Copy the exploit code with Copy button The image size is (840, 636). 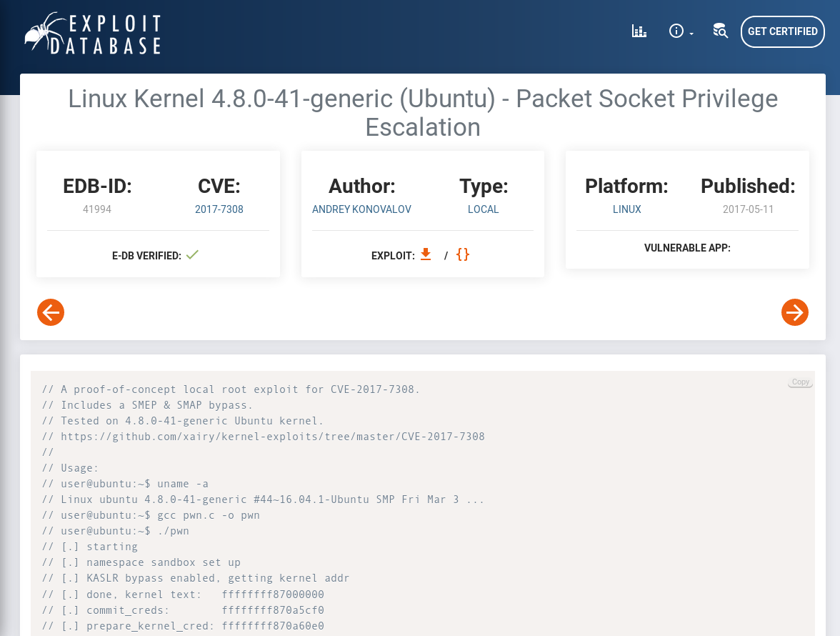click(x=800, y=382)
